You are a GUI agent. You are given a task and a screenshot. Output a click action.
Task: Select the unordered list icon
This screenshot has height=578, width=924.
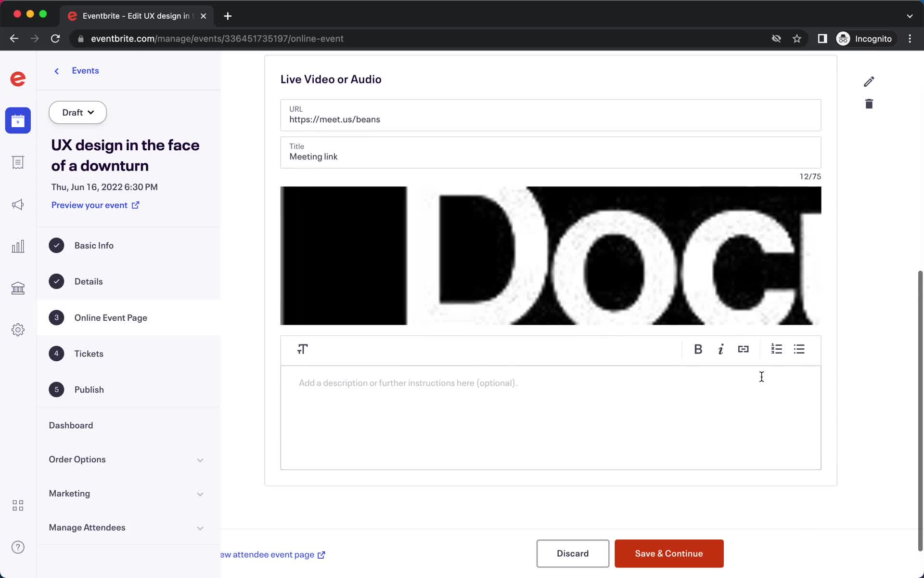coord(799,348)
